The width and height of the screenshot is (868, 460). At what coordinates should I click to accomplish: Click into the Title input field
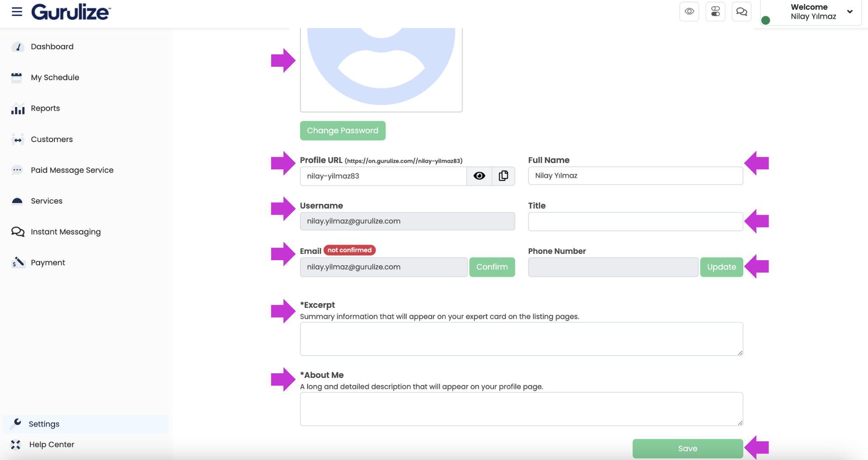coord(635,221)
